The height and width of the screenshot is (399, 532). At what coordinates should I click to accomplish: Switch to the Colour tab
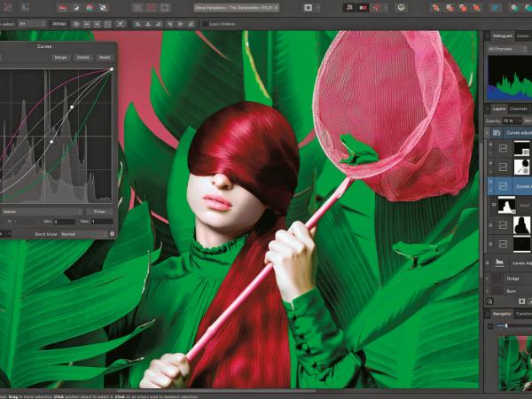pyautogui.click(x=522, y=36)
